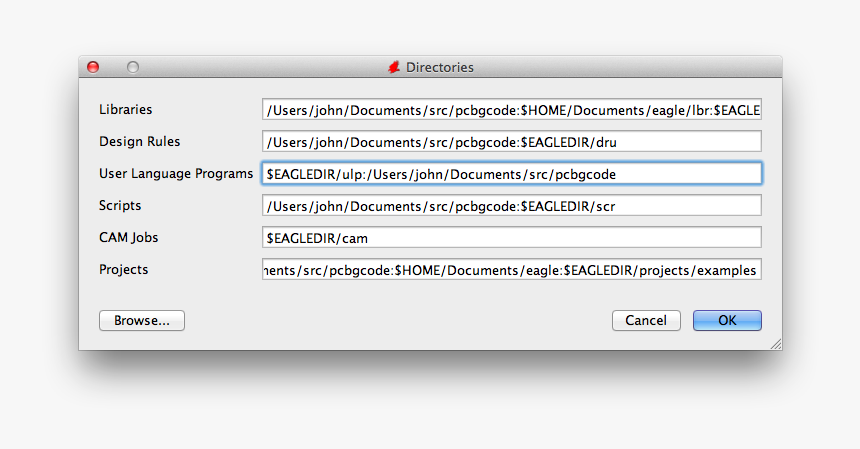This screenshot has height=449, width=860.
Task: Select the Scripts directory field
Action: [x=512, y=206]
